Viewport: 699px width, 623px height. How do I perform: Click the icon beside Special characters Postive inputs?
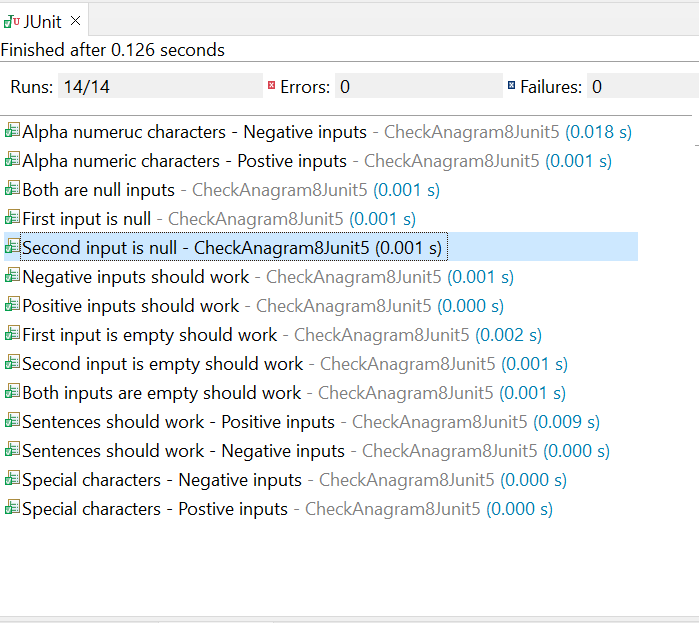12,509
